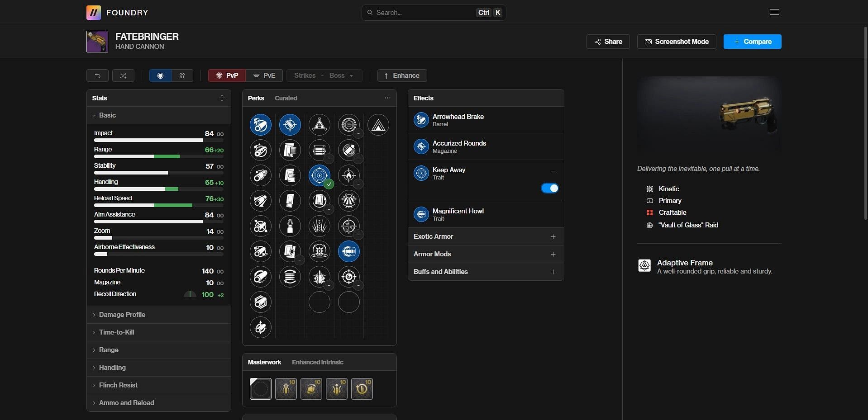Click the Keep Away trait icon in Effects
This screenshot has height=420, width=868.
tap(421, 173)
